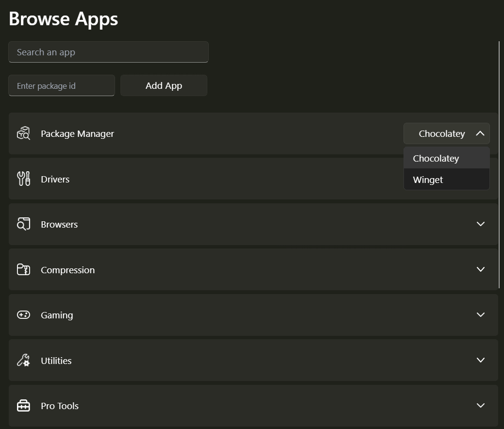The width and height of the screenshot is (504, 429).
Task: Click the Gaming controller icon
Action: click(23, 315)
